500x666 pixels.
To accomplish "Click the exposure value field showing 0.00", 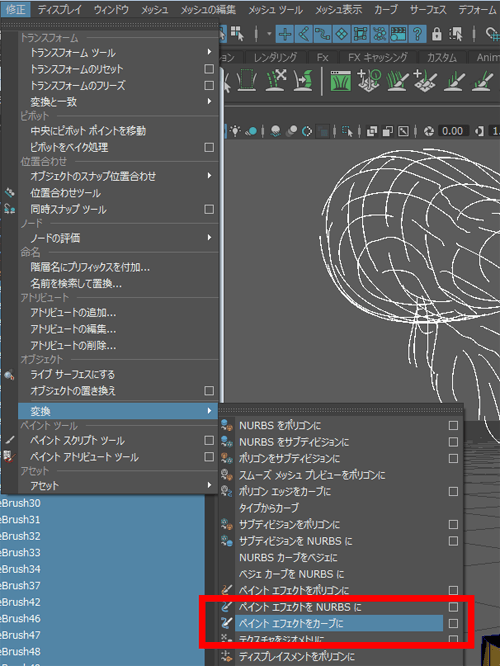I will (x=453, y=131).
